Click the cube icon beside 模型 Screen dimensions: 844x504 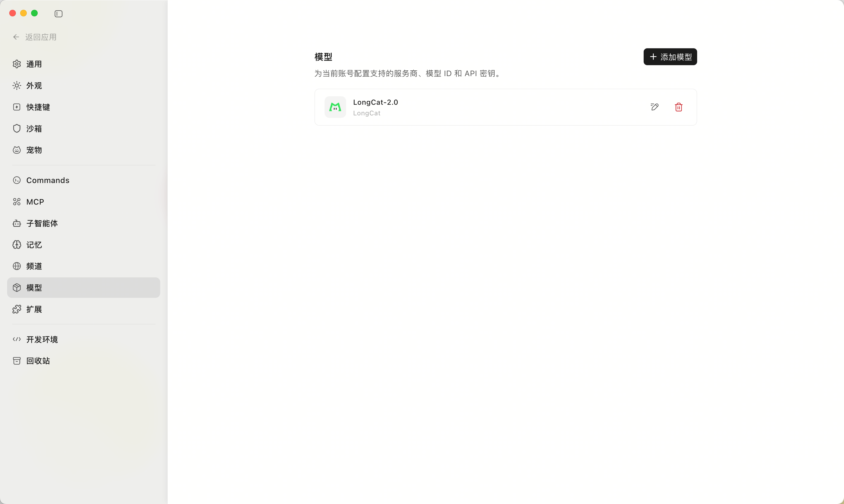tap(17, 288)
